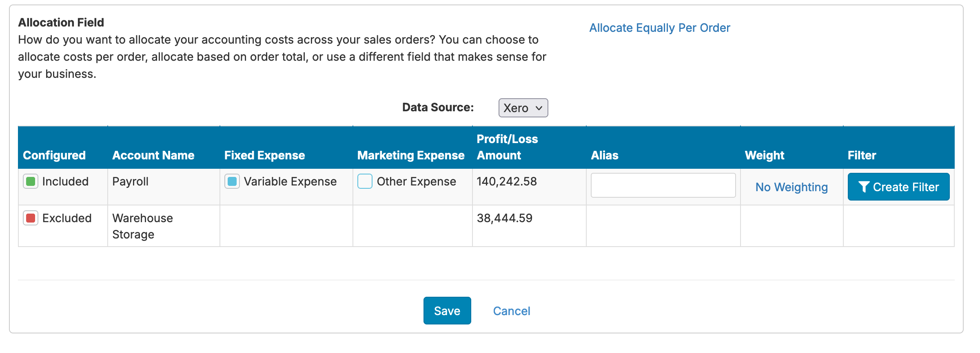The image size is (980, 353).
Task: Check the Other Expense checkbox
Action: pyautogui.click(x=365, y=181)
